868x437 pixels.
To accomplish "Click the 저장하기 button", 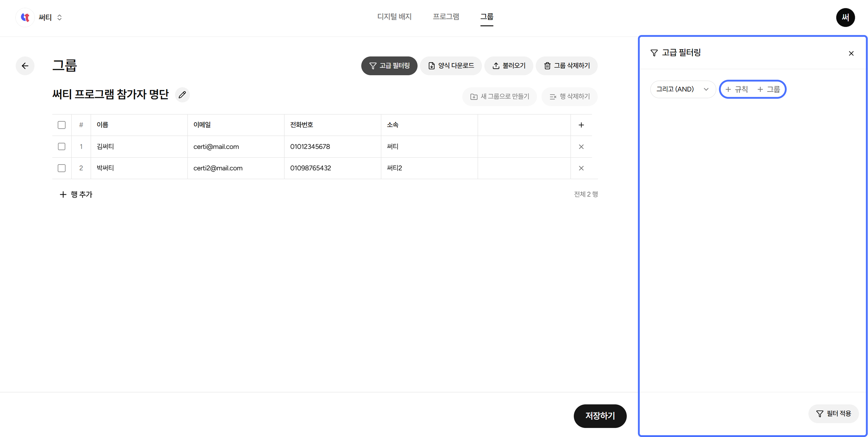I will pos(600,416).
